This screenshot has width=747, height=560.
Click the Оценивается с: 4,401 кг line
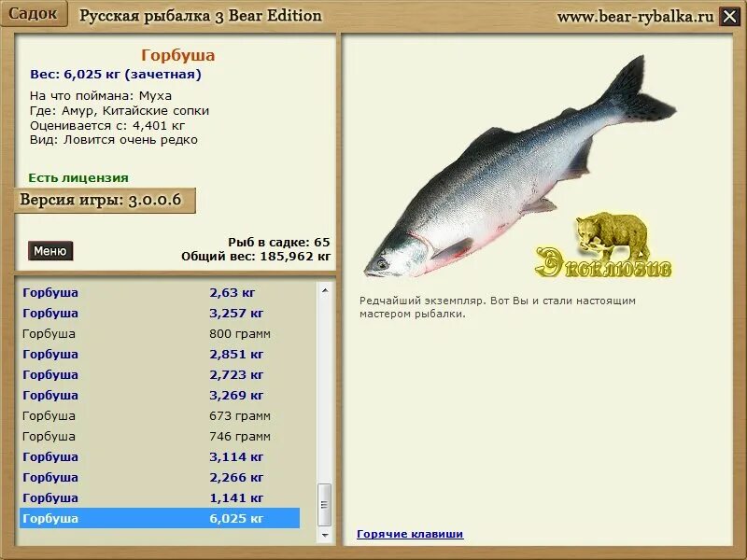tap(107, 126)
